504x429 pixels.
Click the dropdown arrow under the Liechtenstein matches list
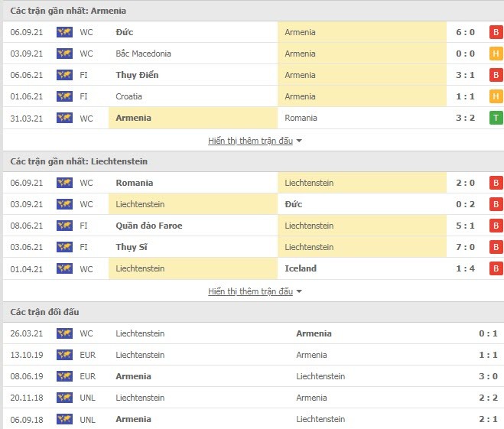[x=299, y=291]
